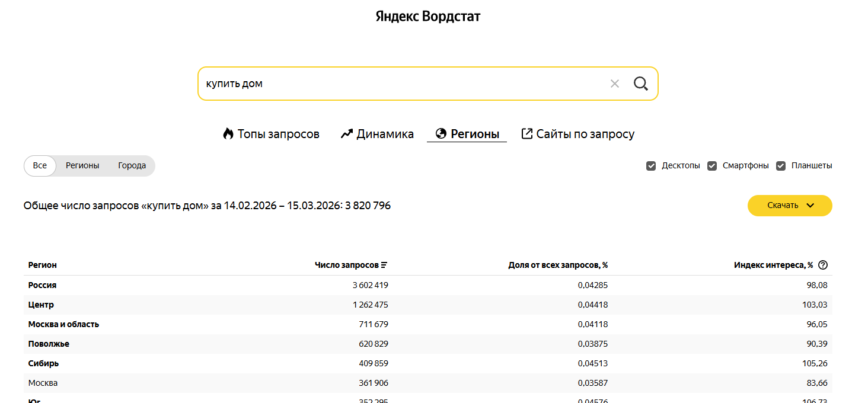The image size is (868, 403).
Task: Click the share value 0,04513
Action: click(593, 363)
